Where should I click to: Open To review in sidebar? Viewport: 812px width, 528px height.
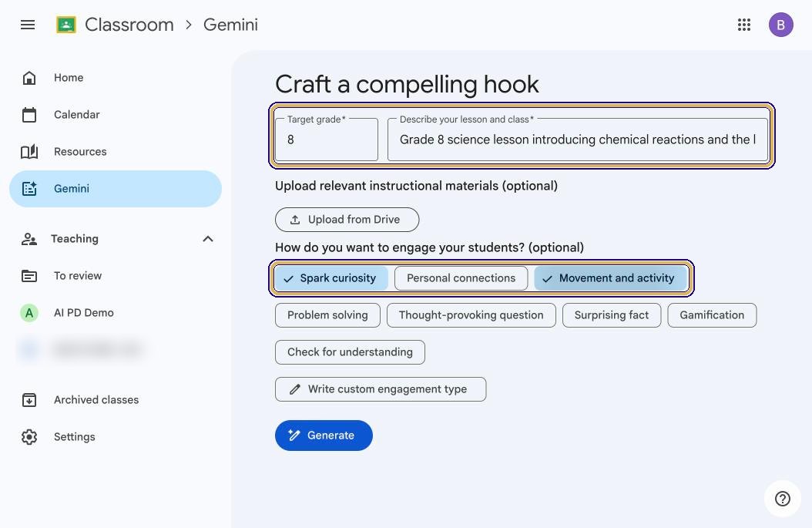[116, 276]
